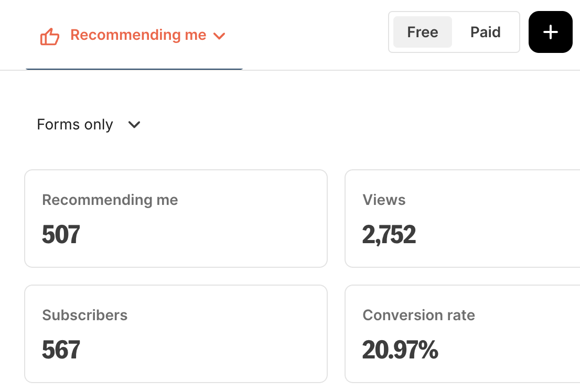Click the 567 subscribers number
This screenshot has width=580, height=392.
(61, 350)
